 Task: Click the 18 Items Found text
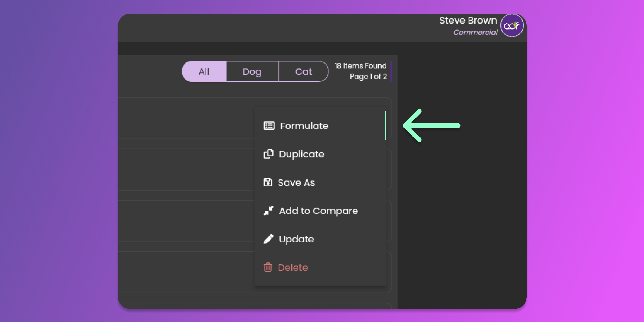(x=360, y=66)
